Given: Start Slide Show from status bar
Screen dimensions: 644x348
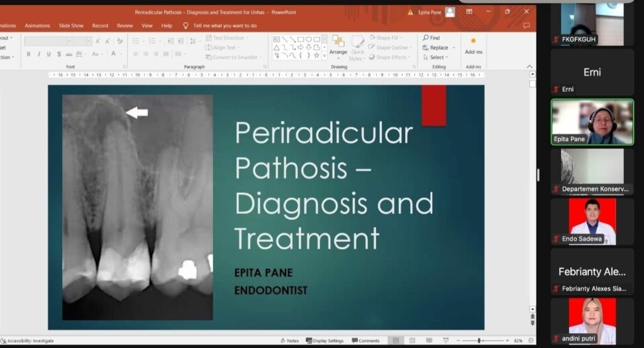Looking at the screenshot, I should [x=445, y=340].
